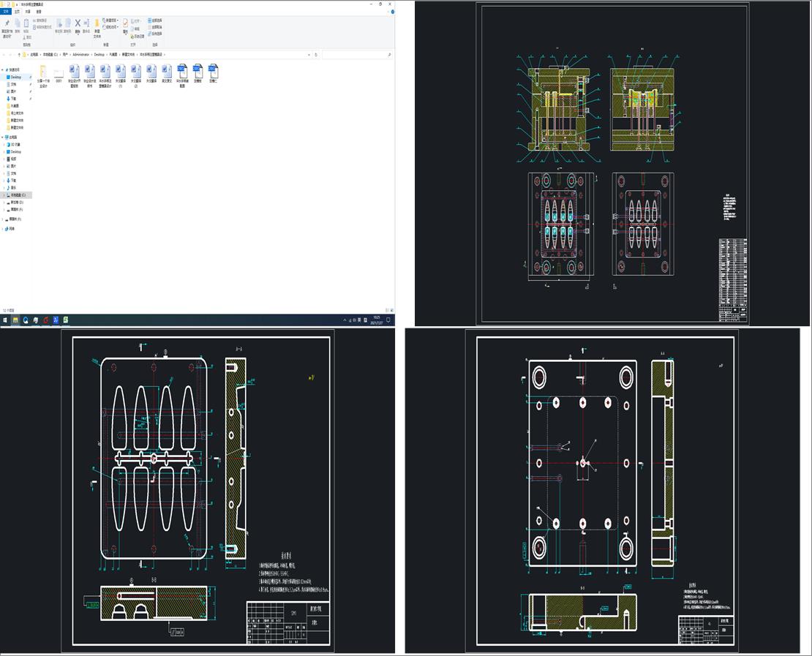Click Administrator in the address breadcrumb
The height and width of the screenshot is (656, 812).
[x=80, y=55]
